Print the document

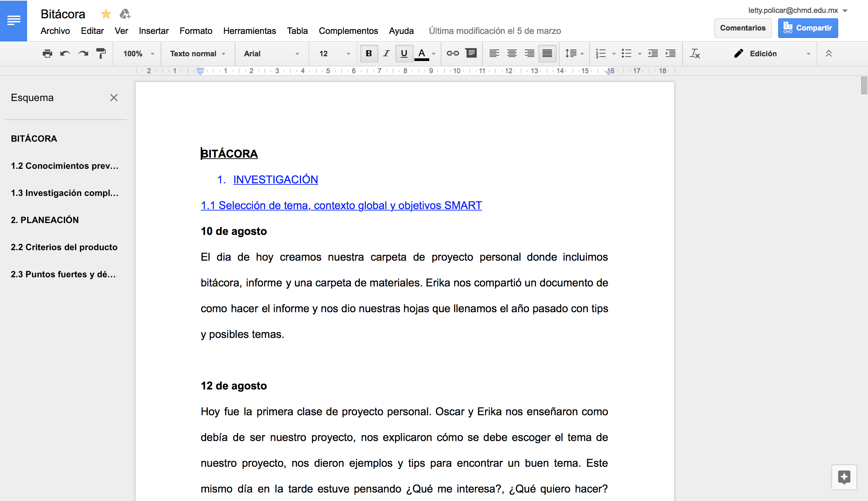click(47, 53)
